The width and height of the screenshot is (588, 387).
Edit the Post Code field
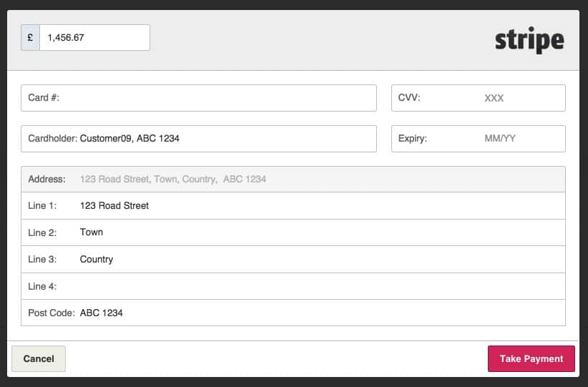(315, 313)
